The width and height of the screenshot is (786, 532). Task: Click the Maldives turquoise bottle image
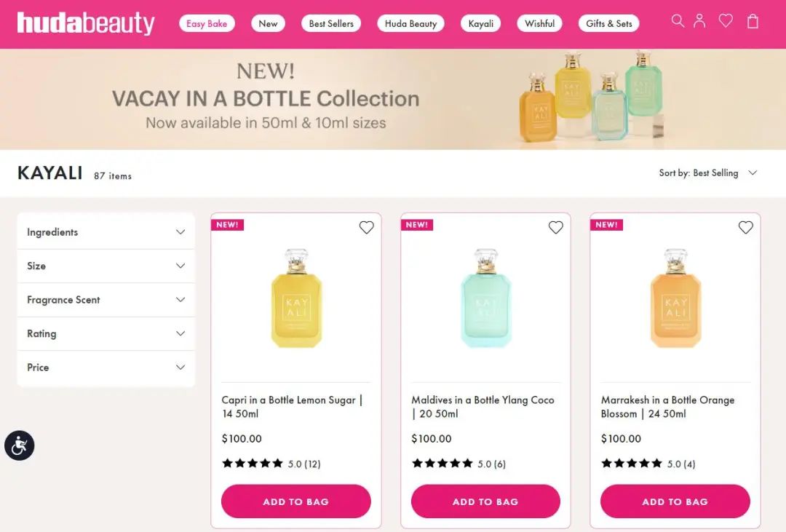pos(485,298)
